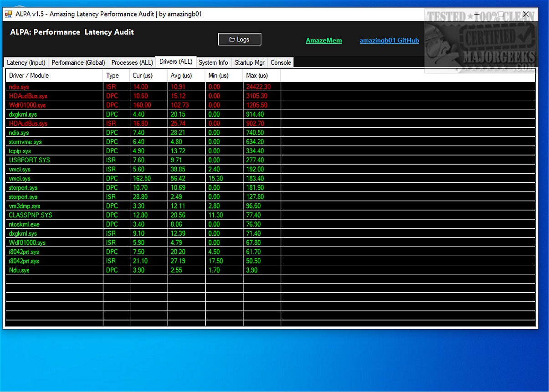
Task: Select the ntoskrnl.exe driver row
Action: click(270, 224)
